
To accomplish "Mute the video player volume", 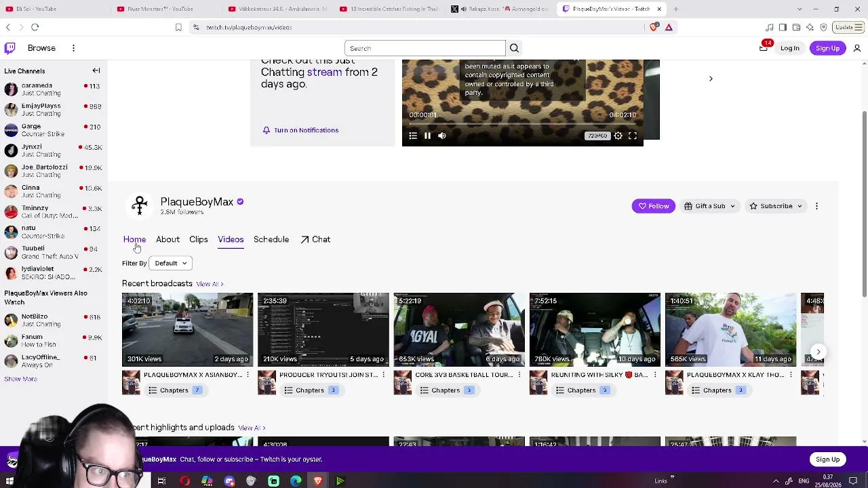I will tap(442, 136).
